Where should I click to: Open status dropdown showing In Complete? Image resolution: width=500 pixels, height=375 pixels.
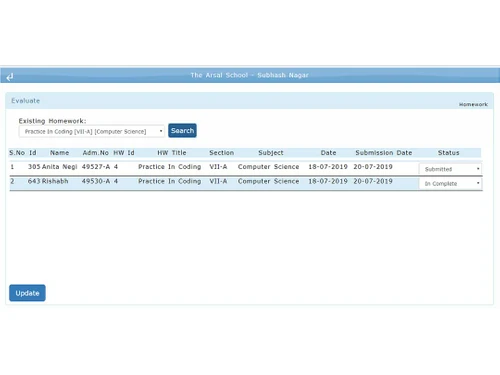450,183
